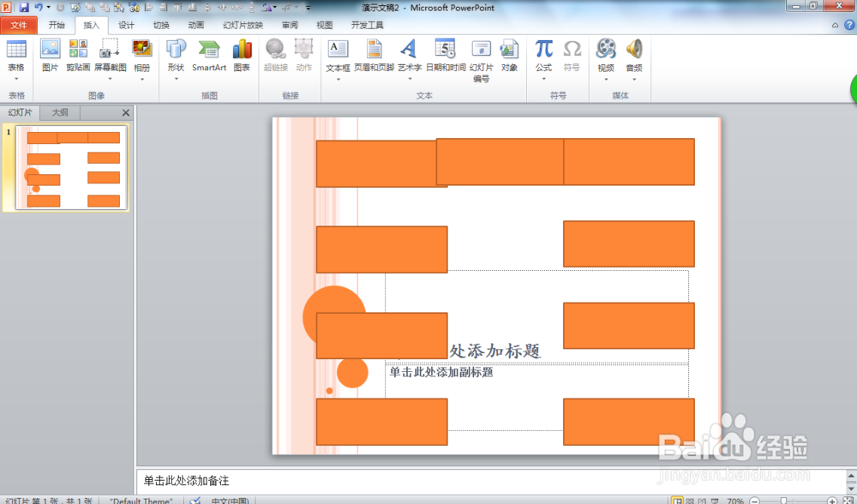This screenshot has width=857, height=504.
Task: Switch to the 视图 view tab
Action: click(324, 25)
